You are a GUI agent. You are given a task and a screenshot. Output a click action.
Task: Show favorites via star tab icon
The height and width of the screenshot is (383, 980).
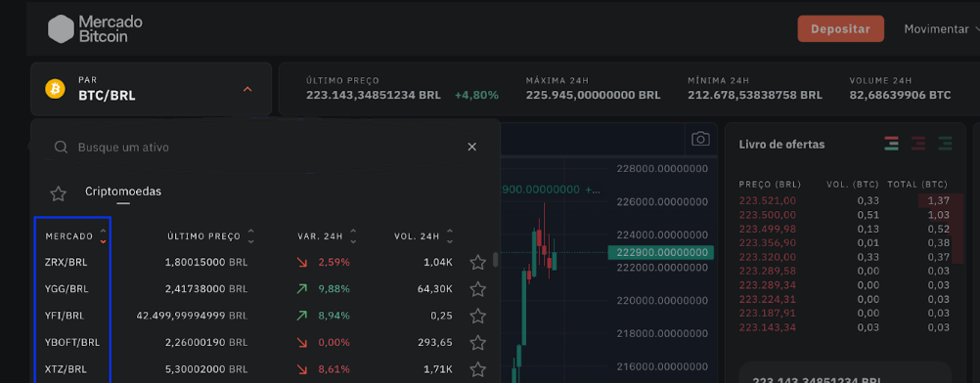(x=58, y=193)
